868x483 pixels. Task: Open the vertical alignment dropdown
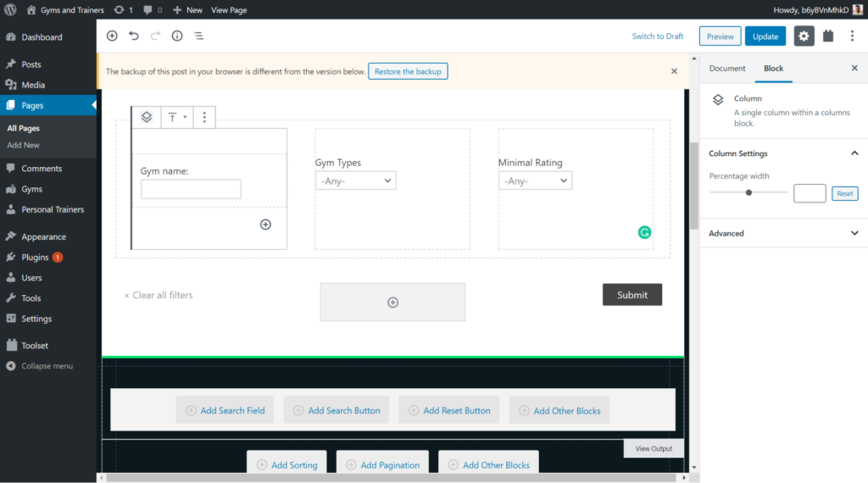pyautogui.click(x=177, y=117)
